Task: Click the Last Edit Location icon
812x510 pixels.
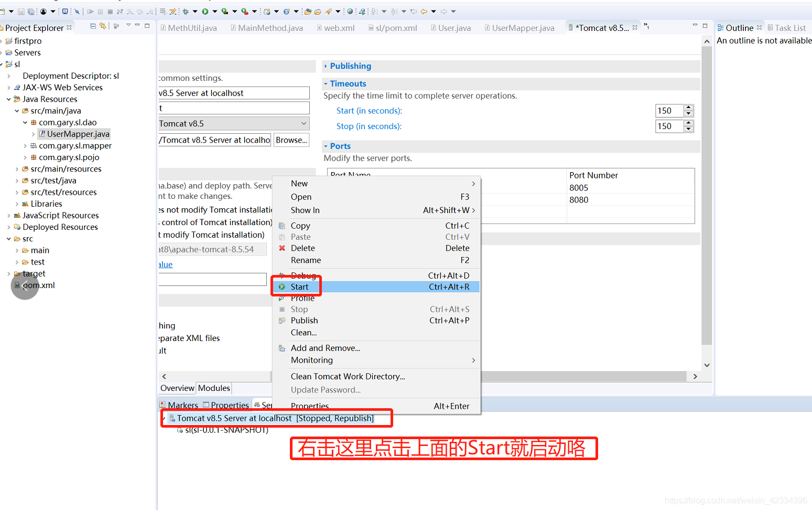Action: (x=414, y=12)
